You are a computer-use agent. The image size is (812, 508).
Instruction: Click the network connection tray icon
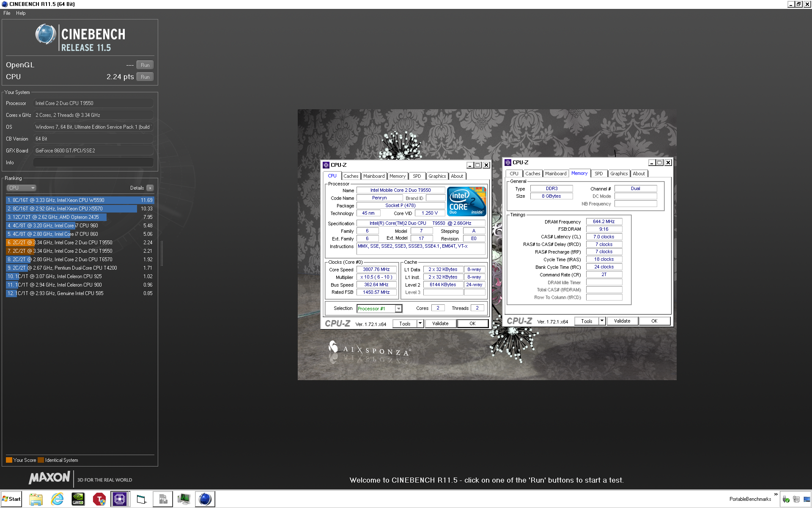tap(796, 499)
